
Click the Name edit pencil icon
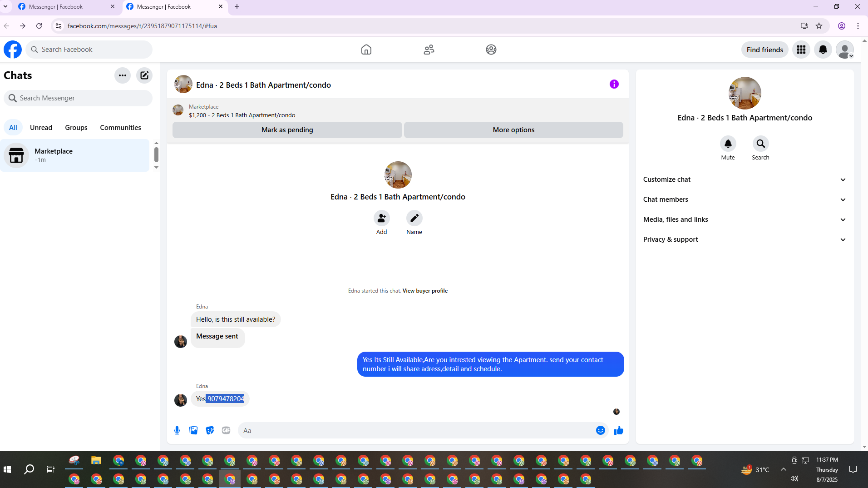414,218
